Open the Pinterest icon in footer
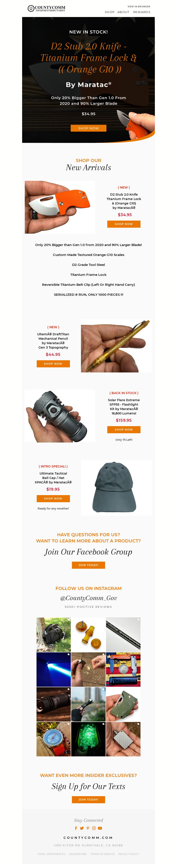Screen dimensions: 177x868 pos(88,828)
